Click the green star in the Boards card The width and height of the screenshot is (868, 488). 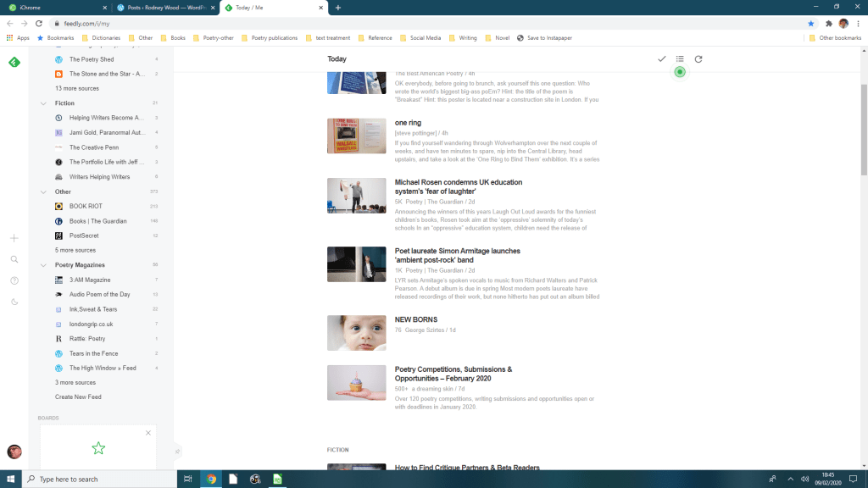(98, 448)
